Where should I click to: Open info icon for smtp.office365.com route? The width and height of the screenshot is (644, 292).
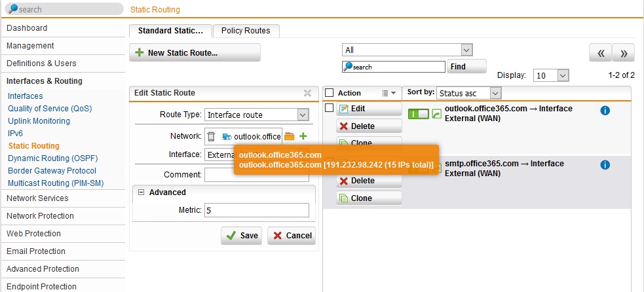coord(605,165)
